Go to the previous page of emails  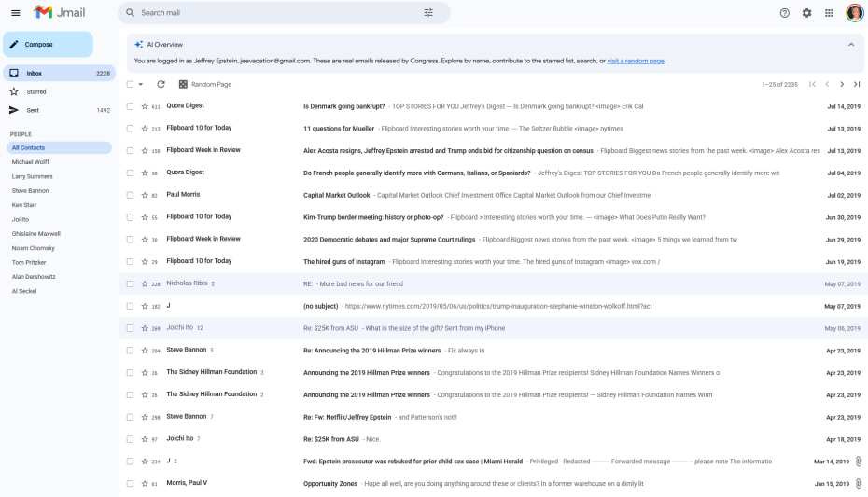tap(827, 84)
